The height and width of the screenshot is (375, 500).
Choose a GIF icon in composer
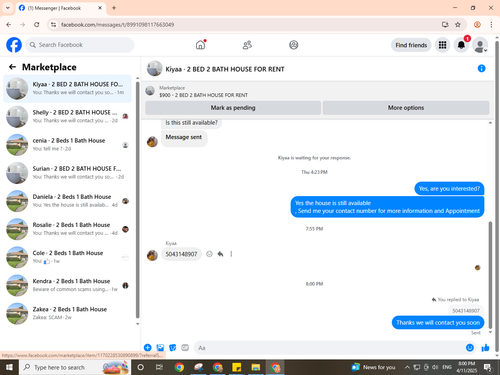(x=185, y=348)
